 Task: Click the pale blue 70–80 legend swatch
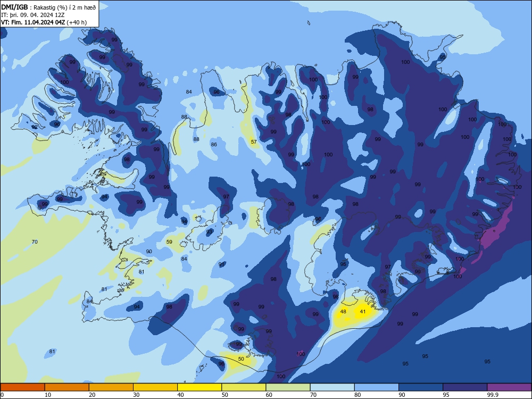(332, 387)
